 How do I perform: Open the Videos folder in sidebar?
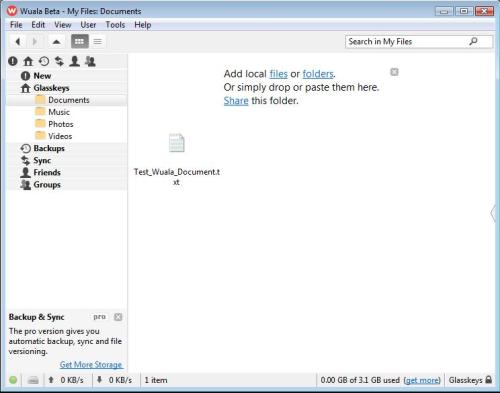click(x=67, y=136)
